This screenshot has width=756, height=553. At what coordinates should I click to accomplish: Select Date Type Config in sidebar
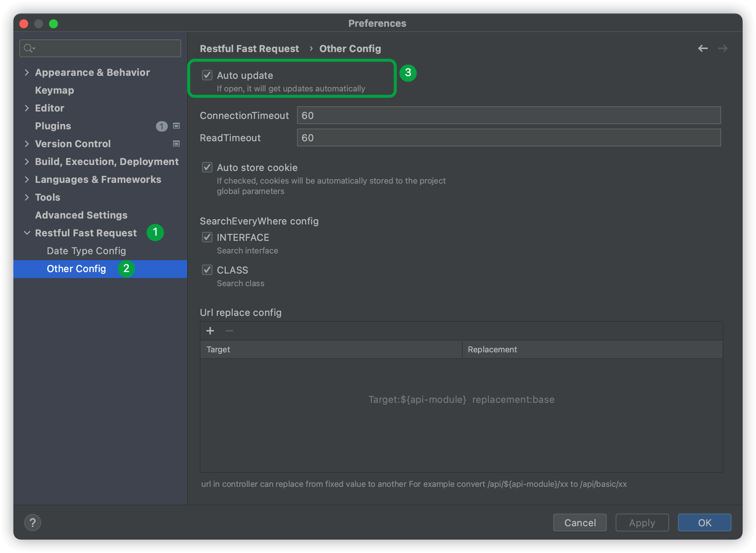[x=86, y=251]
